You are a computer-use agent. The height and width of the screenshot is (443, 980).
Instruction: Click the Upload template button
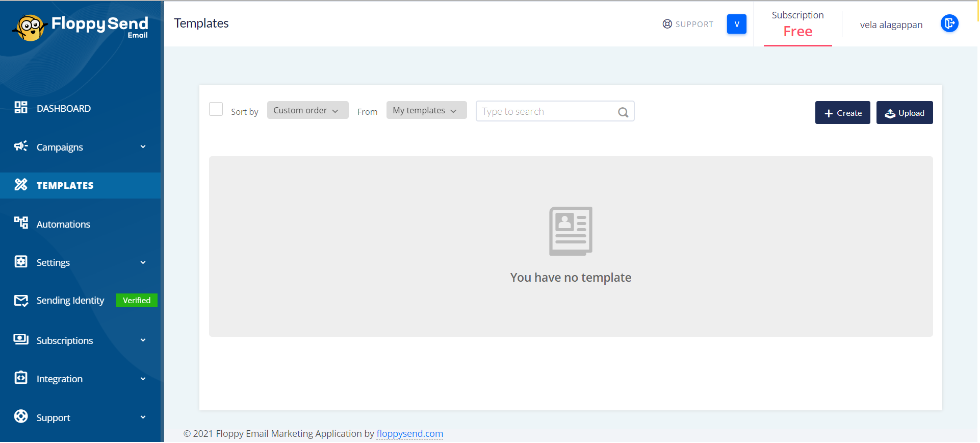[905, 113]
